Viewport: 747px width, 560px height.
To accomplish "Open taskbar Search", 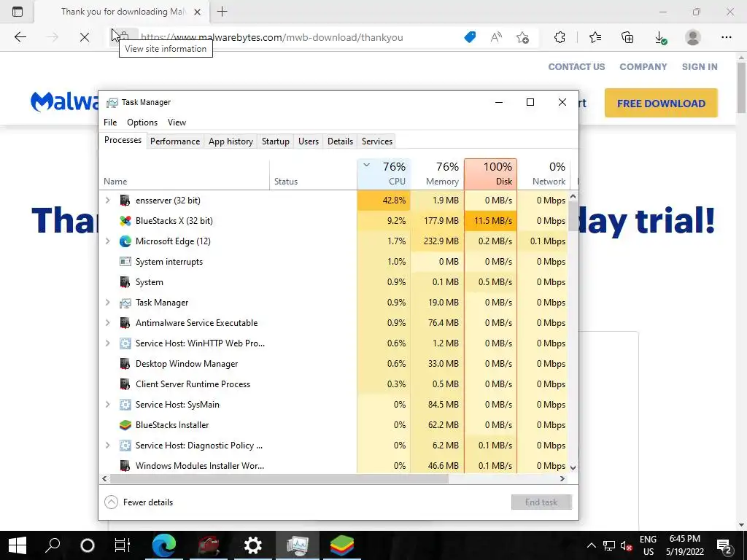I will (53, 545).
